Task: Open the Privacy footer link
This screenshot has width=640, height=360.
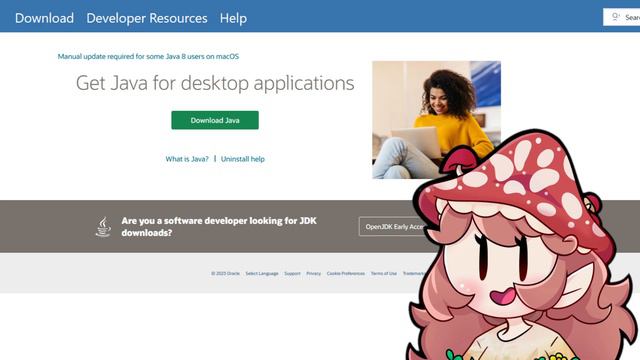Action: point(313,273)
